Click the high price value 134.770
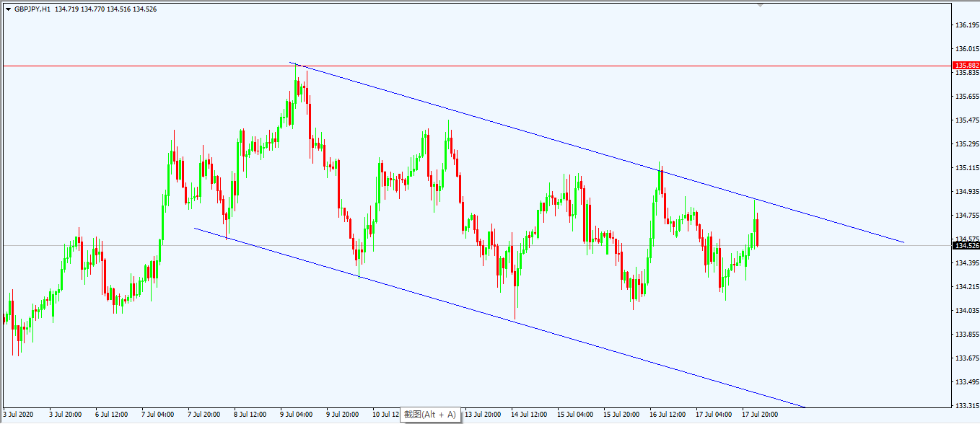Screen dimensions: 980x424 pos(92,9)
